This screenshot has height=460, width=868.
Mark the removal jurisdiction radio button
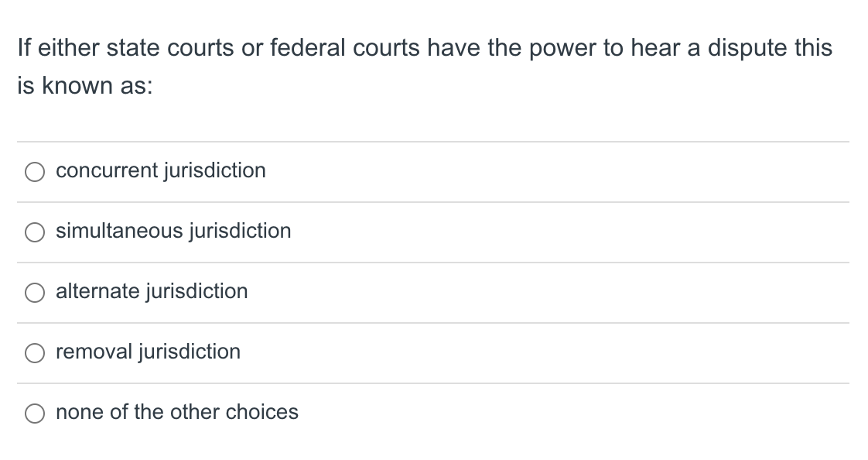(x=35, y=353)
